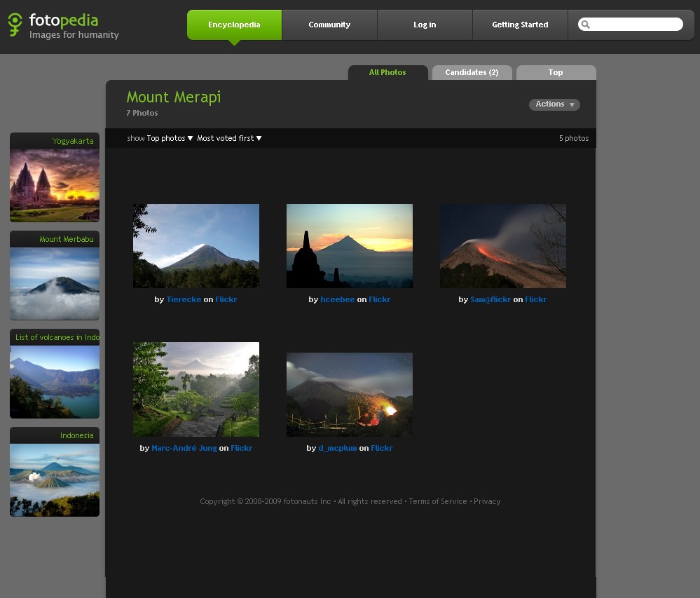Screen dimensions: 700x598
Task: Select the All Photos tab
Action: point(387,73)
